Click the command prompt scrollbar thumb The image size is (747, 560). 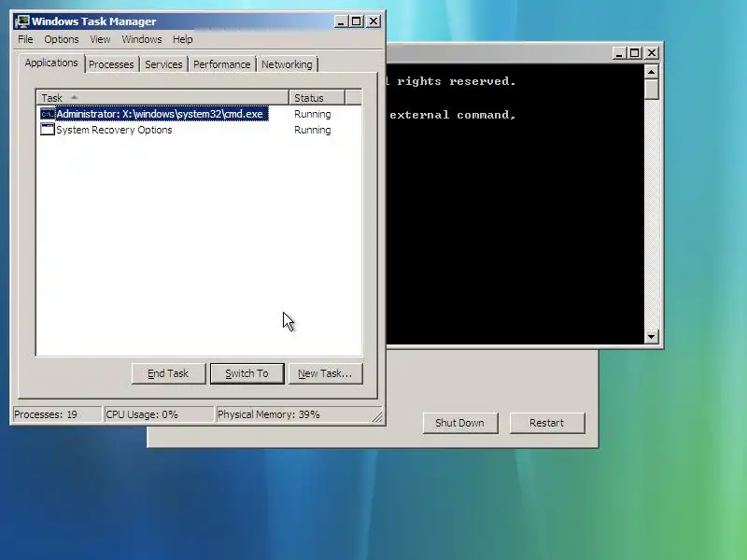(x=651, y=89)
